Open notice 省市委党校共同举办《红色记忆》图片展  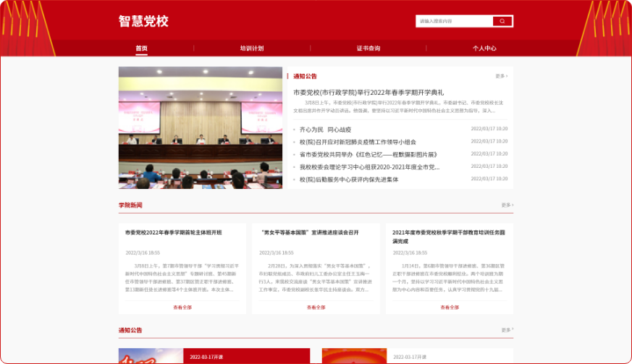tap(368, 154)
